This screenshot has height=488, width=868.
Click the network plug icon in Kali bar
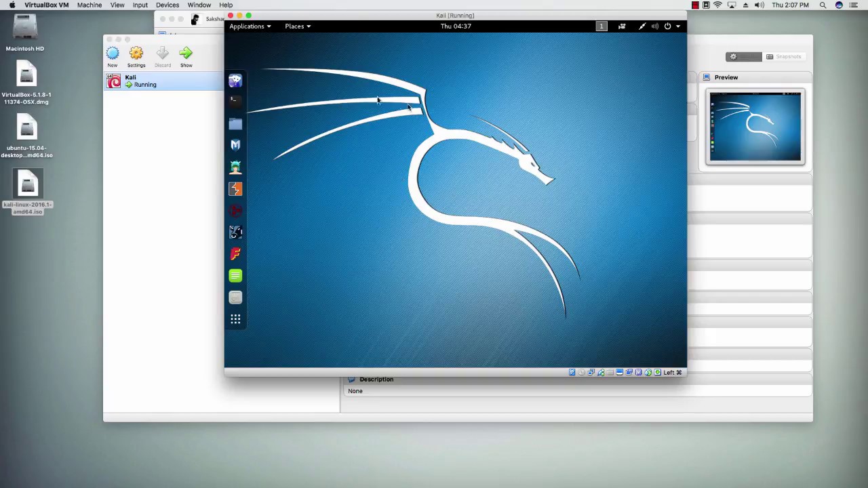[x=642, y=26]
